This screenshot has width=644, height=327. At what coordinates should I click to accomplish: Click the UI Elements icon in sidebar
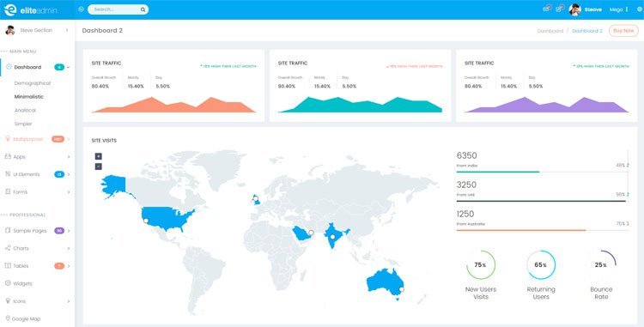(x=8, y=174)
